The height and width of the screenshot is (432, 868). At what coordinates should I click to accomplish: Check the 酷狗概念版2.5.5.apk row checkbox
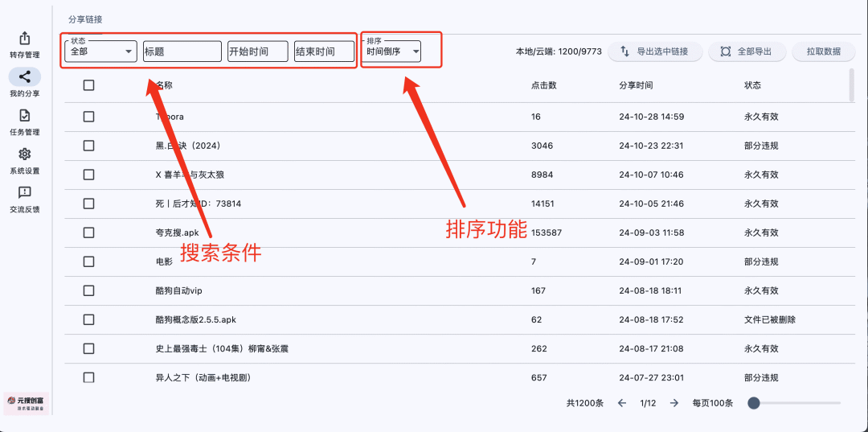88,319
